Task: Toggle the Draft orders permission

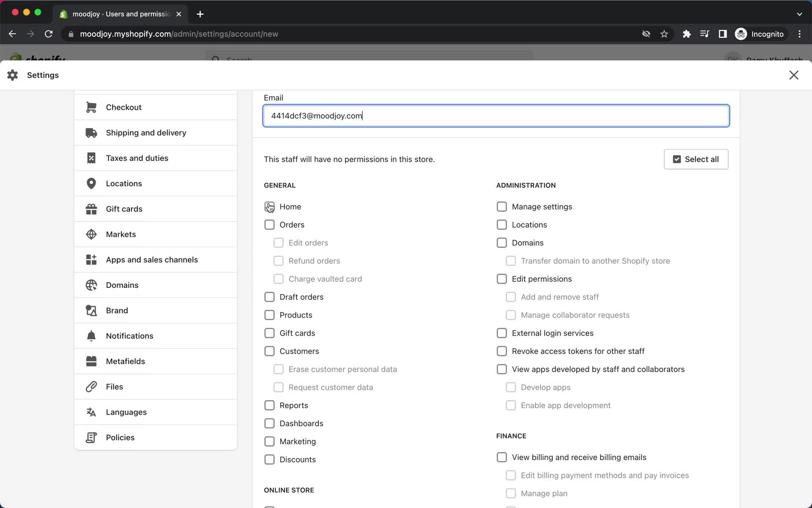Action: 269,297
